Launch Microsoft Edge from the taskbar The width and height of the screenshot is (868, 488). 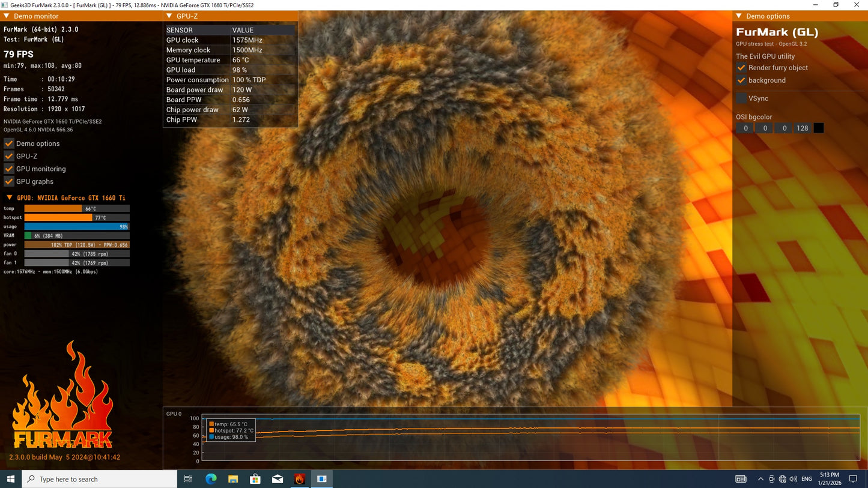click(x=211, y=479)
